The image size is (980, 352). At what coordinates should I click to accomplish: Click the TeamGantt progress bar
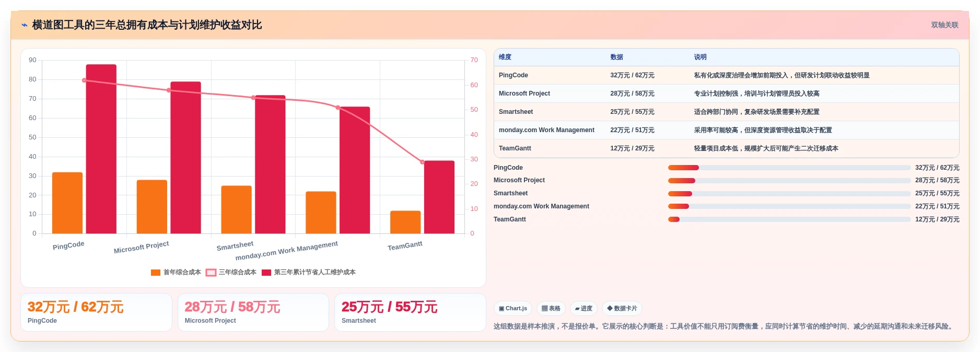pyautogui.click(x=789, y=219)
